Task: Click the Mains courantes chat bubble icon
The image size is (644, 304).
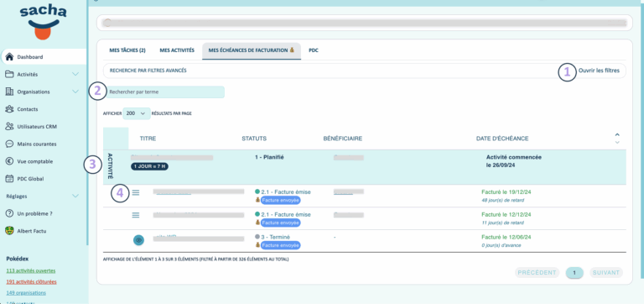Action: 9,144
